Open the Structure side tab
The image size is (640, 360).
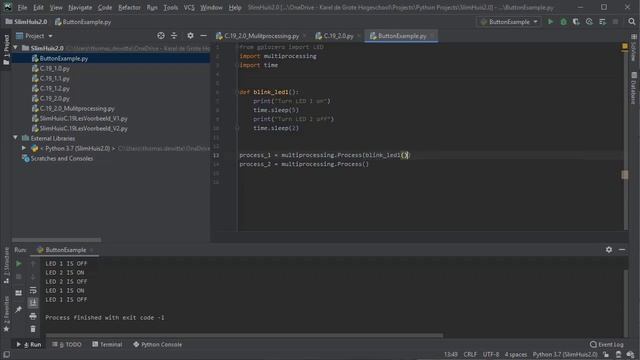(6, 265)
